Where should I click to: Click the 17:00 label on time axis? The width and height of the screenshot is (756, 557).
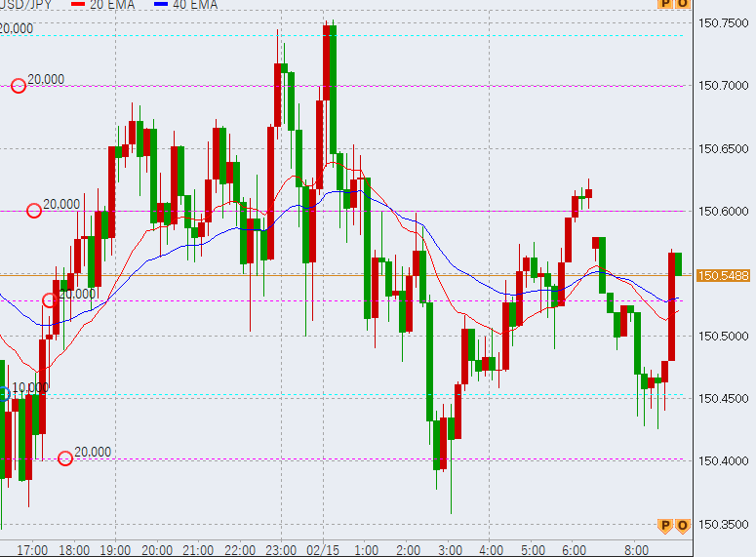(33, 549)
